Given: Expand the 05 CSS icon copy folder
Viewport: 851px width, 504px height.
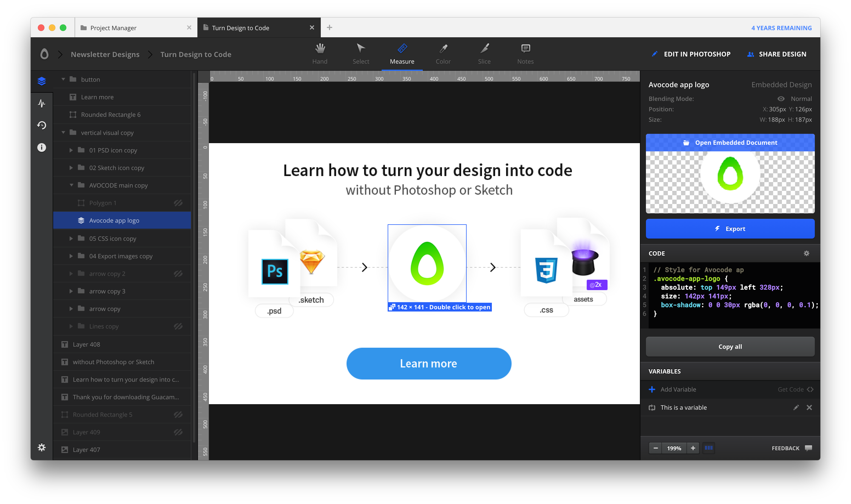Looking at the screenshot, I should point(71,238).
